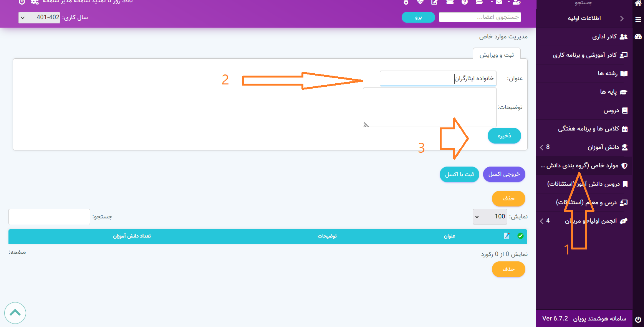Click the shield icon for موارد خاص
This screenshot has width=644, height=327.
[x=624, y=166]
